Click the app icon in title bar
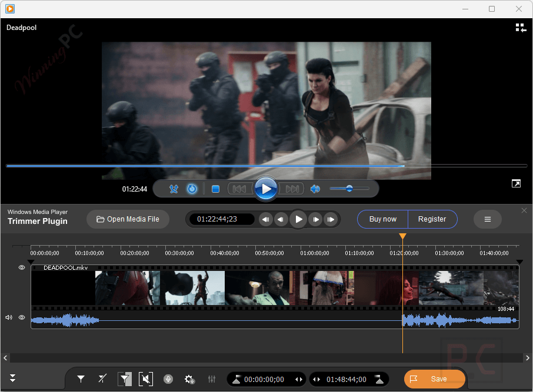Screen dimensions: 533x392 pos(10,9)
